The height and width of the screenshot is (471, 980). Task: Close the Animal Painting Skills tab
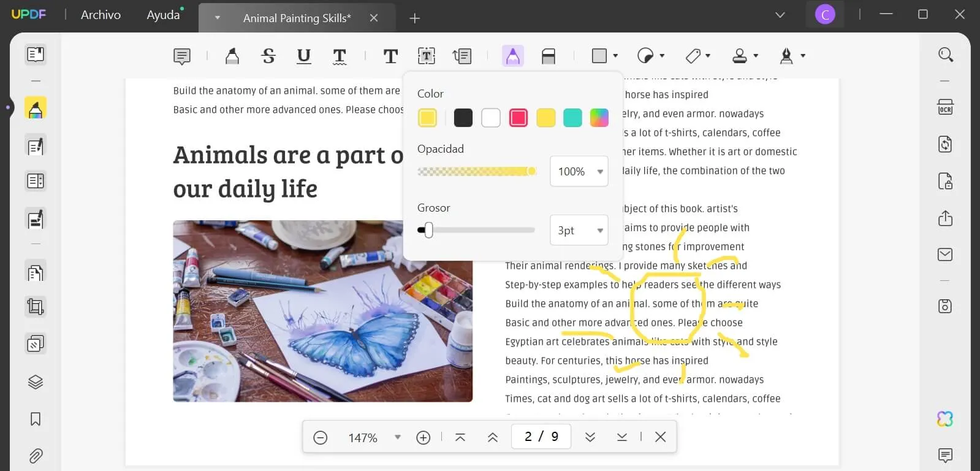click(x=374, y=18)
